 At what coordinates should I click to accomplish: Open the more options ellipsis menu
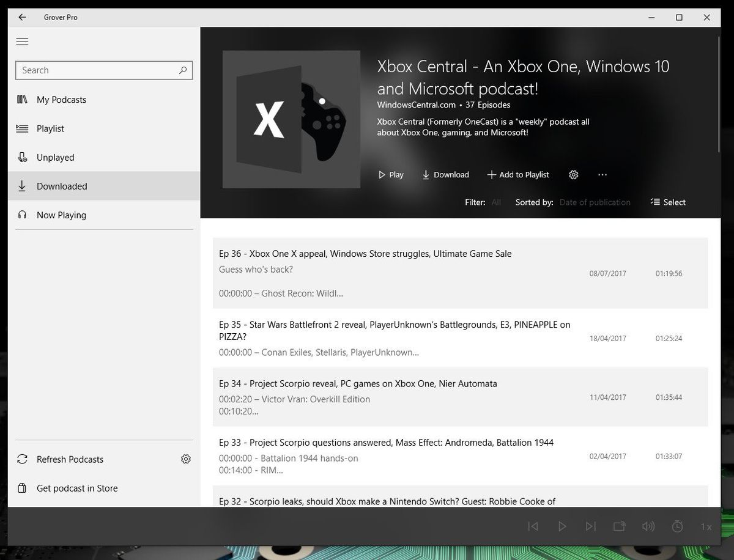pos(602,175)
